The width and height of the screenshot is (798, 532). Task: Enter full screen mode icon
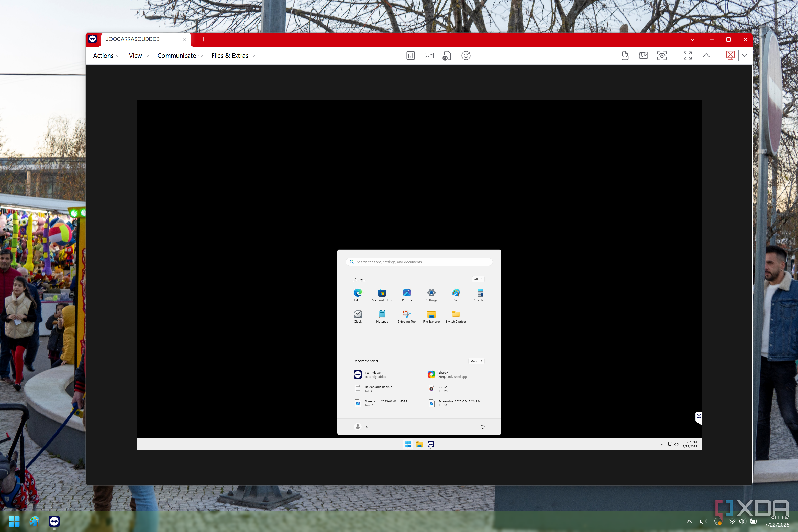pos(688,56)
